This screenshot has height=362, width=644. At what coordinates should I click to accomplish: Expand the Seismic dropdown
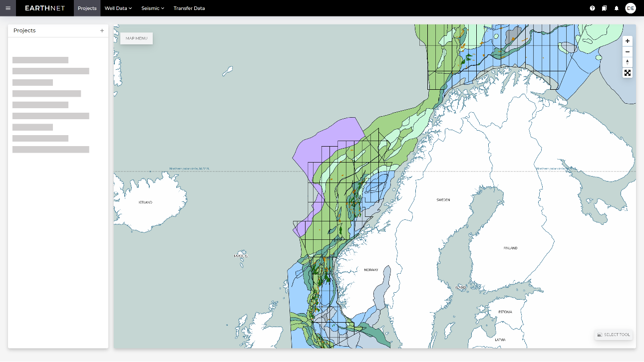(152, 8)
